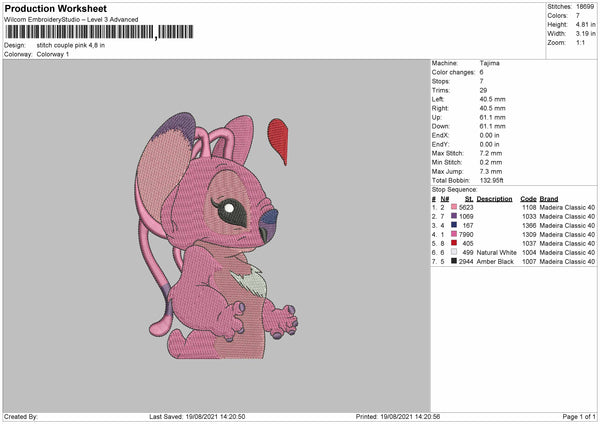Click the Machine value 'Tajima'

pyautogui.click(x=489, y=63)
